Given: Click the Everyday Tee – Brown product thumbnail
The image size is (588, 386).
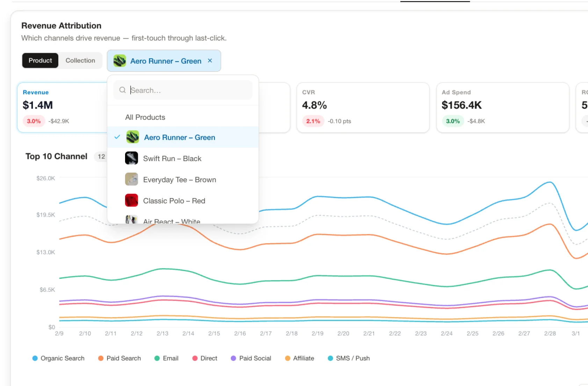Looking at the screenshot, I should [x=131, y=180].
